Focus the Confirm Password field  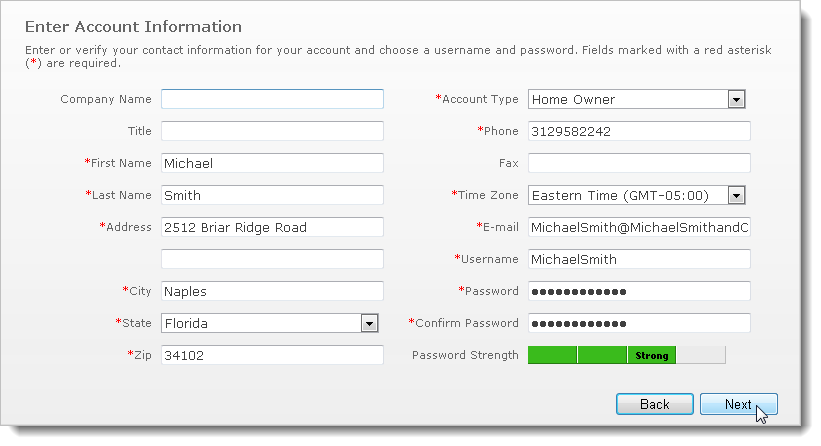(x=639, y=323)
